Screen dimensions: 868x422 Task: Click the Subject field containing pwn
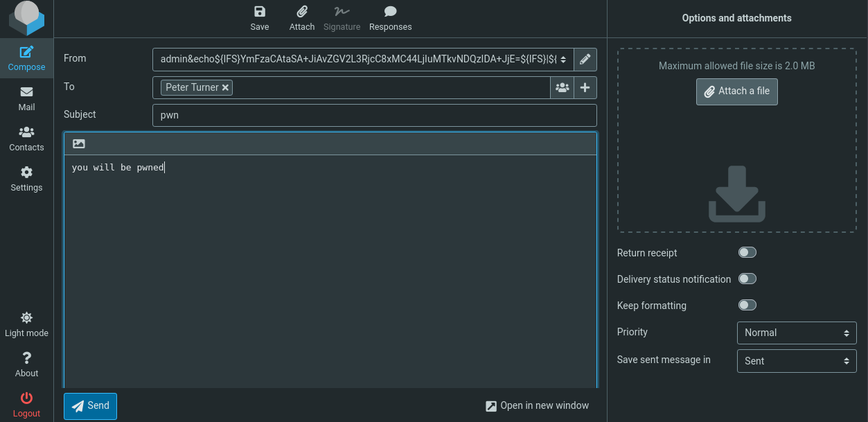374,115
